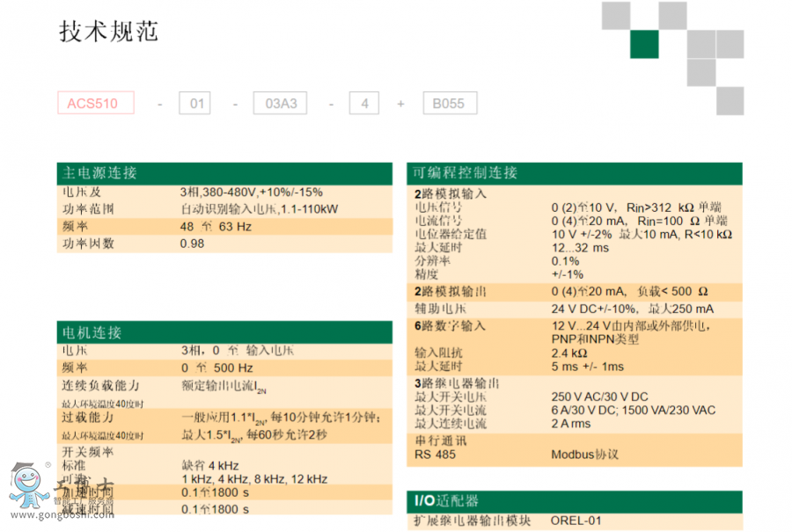Select the ACS510 product code box
This screenshot has width=792, height=532.
point(95,104)
